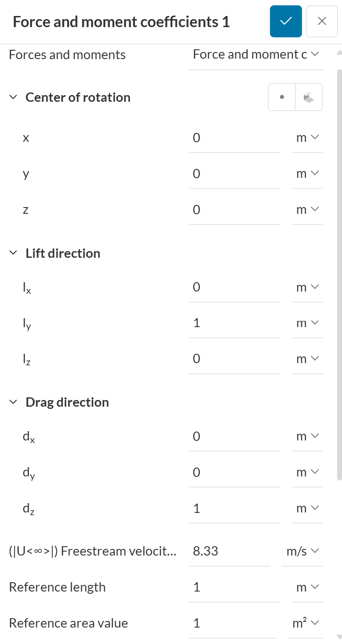Edit the drag direction dz value field
Image resolution: width=342 pixels, height=644 pixels.
[234, 508]
